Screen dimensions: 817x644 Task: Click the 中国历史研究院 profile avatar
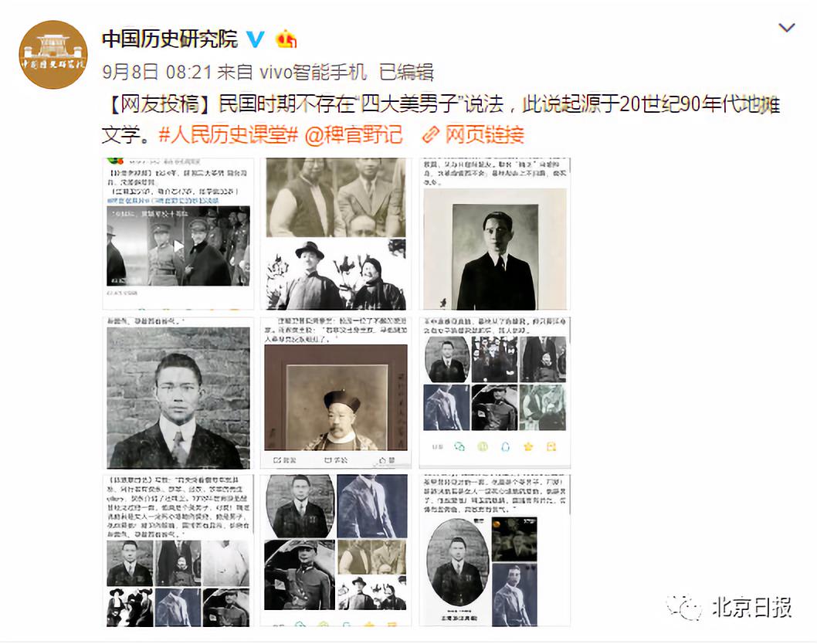point(53,54)
